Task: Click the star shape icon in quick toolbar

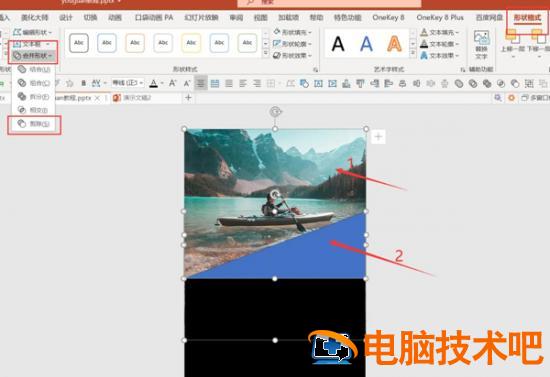Action: pyautogui.click(x=70, y=83)
